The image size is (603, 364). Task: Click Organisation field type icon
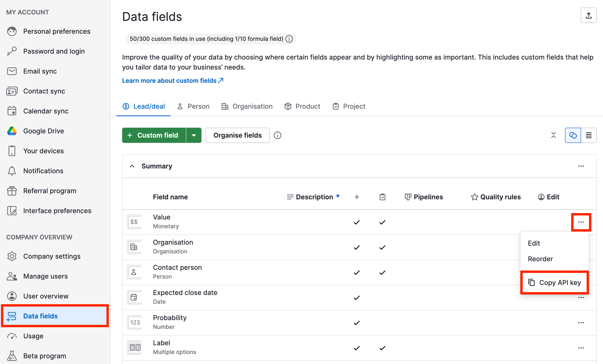point(134,247)
